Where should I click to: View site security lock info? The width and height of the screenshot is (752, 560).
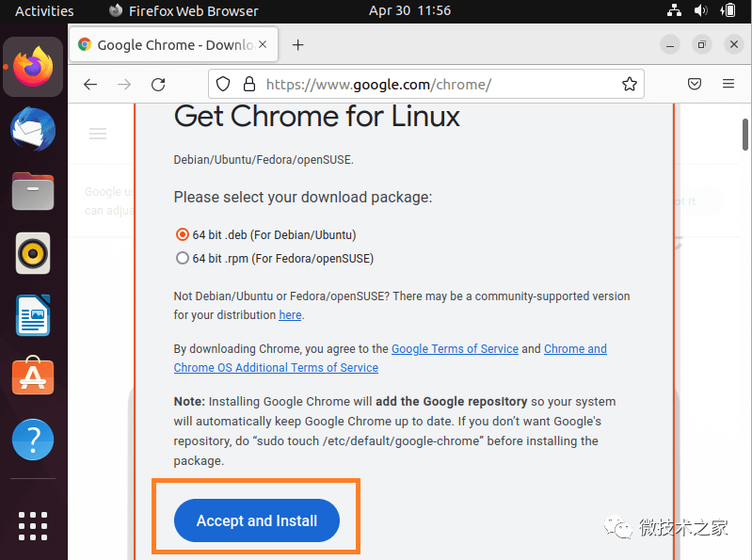click(x=248, y=85)
